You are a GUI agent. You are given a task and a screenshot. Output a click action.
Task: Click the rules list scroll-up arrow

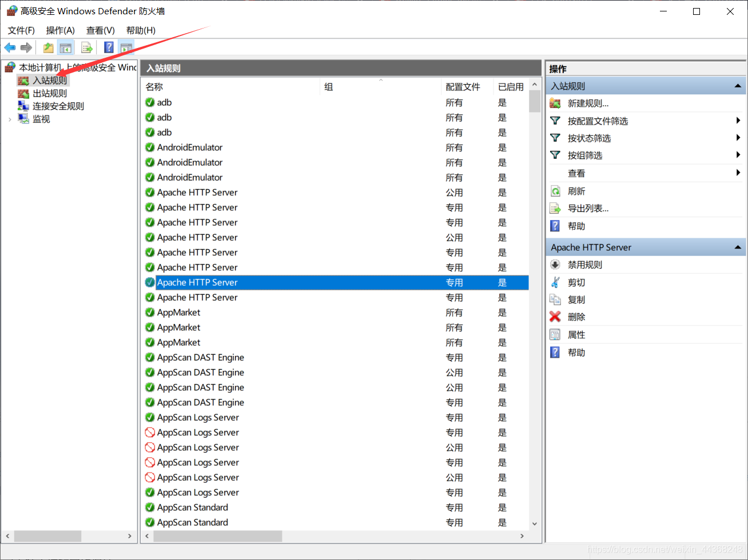click(535, 85)
